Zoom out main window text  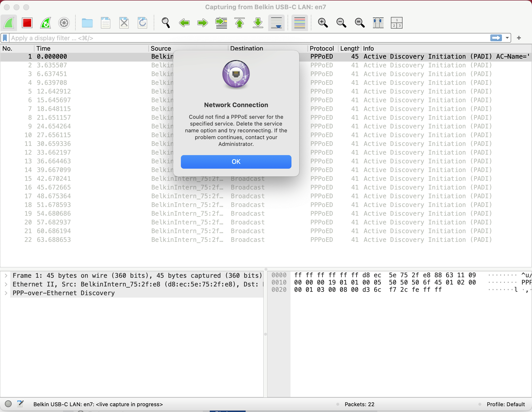coord(341,23)
